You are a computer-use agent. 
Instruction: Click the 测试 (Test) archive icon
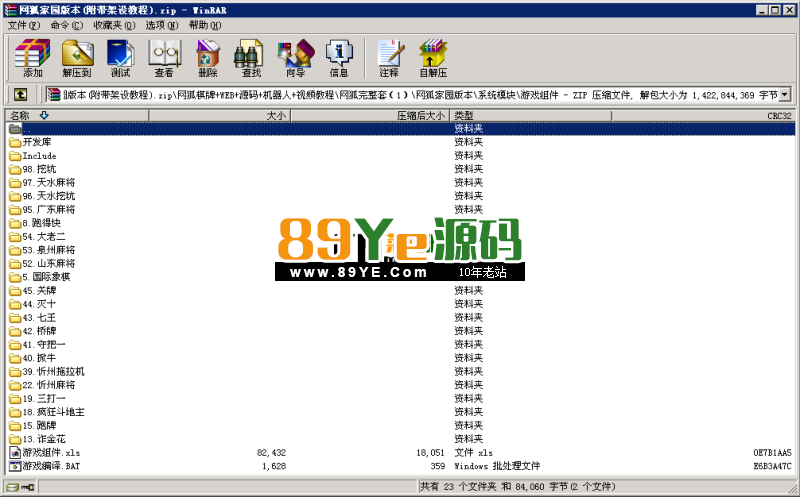click(x=121, y=58)
